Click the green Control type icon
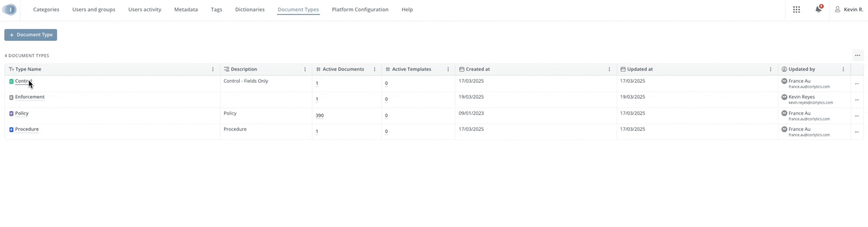The height and width of the screenshot is (227, 868). tap(11, 81)
